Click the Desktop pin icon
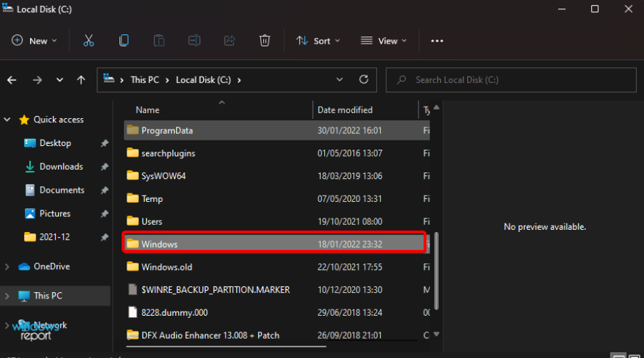 click(104, 143)
